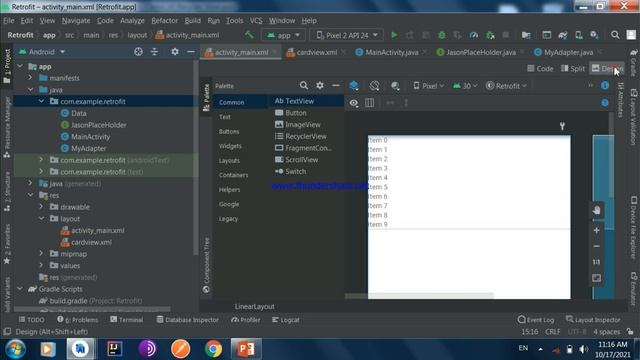The width and height of the screenshot is (640, 360).
Task: Select RecyclerView in the Palette
Action: (301, 136)
